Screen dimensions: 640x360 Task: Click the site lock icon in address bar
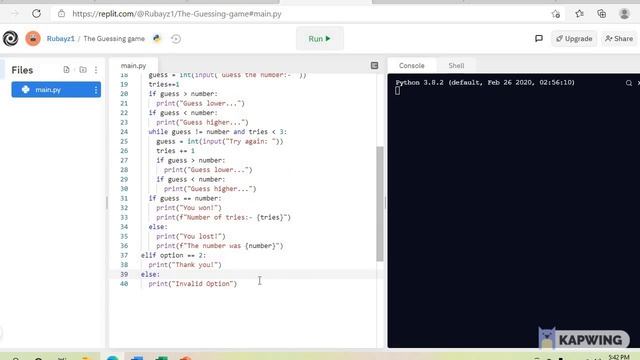(61, 13)
